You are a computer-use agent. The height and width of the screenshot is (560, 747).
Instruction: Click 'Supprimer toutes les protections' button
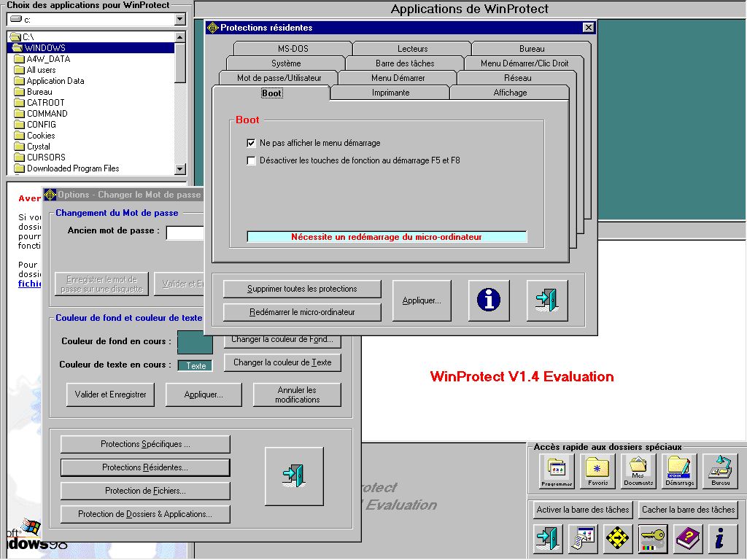coord(302,289)
